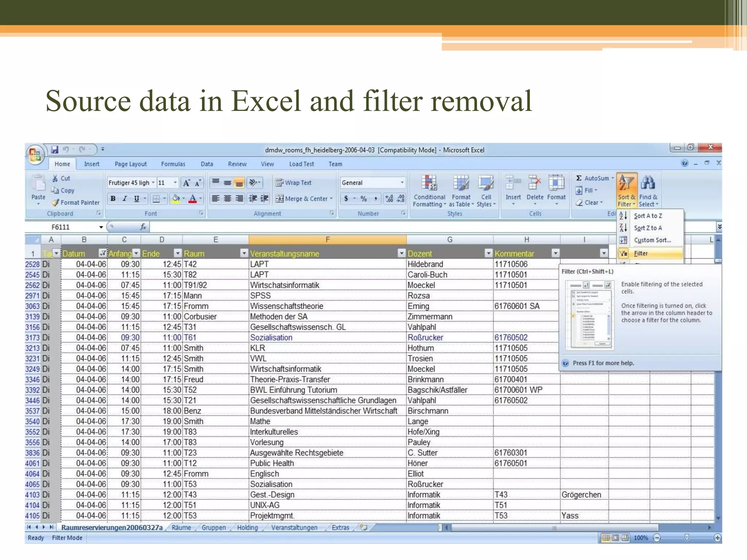Open the Dozent column filter dropdown

[x=488, y=253]
